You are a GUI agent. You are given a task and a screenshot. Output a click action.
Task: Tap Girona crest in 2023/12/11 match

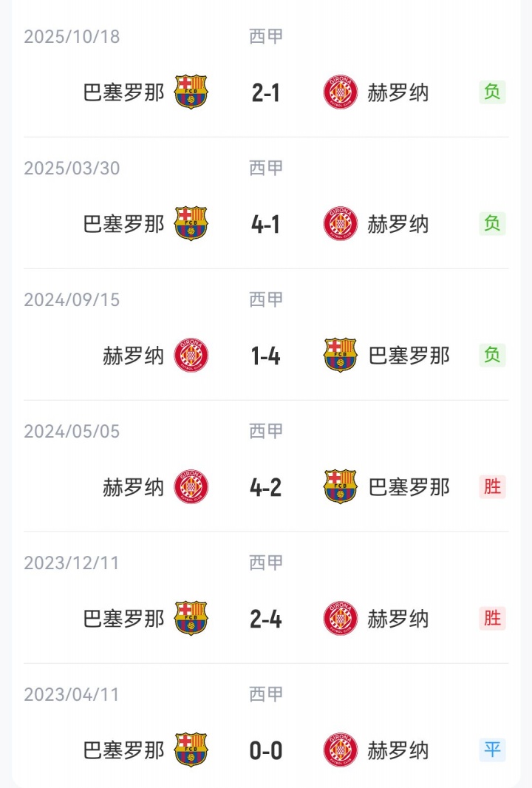[x=341, y=619]
